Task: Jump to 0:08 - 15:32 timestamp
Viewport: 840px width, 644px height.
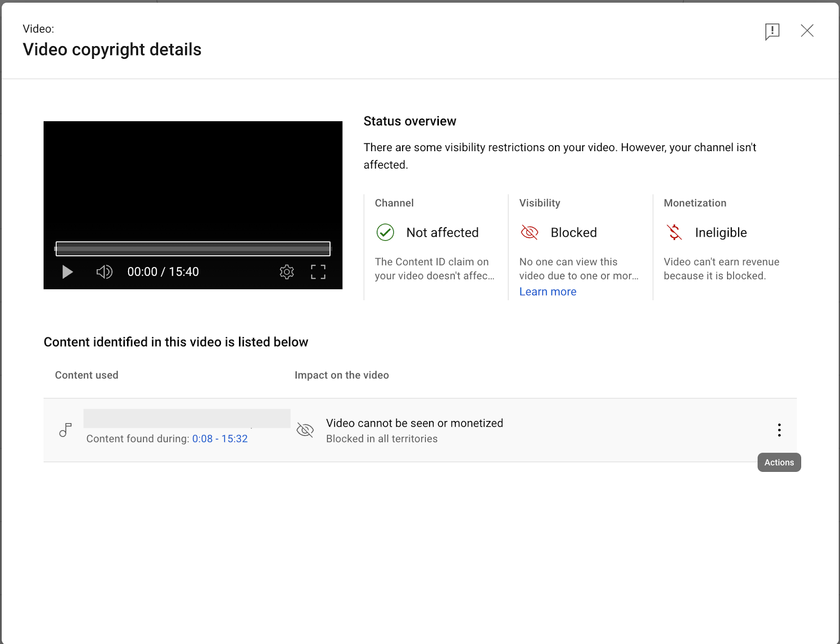Action: [x=220, y=439]
